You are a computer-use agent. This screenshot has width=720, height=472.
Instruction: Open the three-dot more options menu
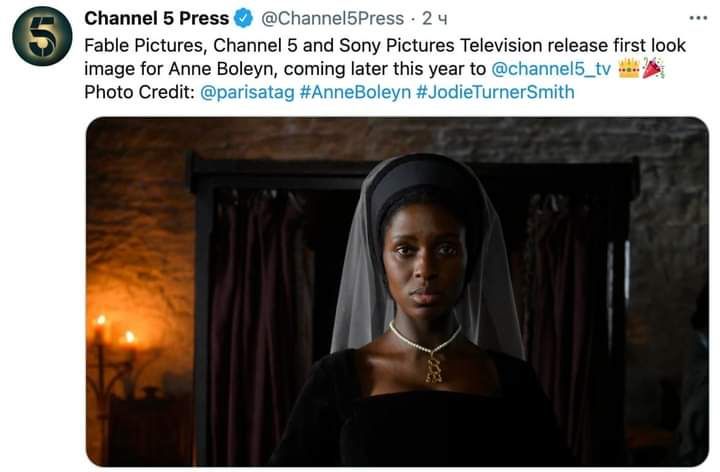pyautogui.click(x=698, y=18)
